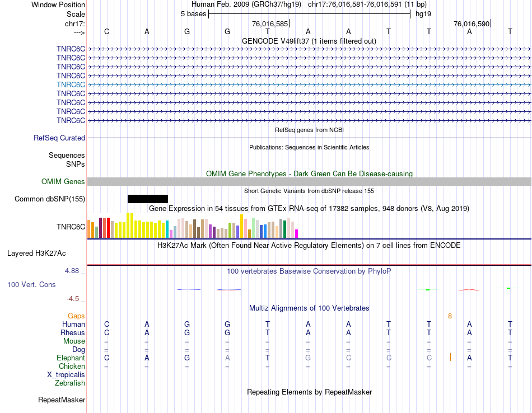
Task: Select the Human species label
Action: click(x=73, y=324)
